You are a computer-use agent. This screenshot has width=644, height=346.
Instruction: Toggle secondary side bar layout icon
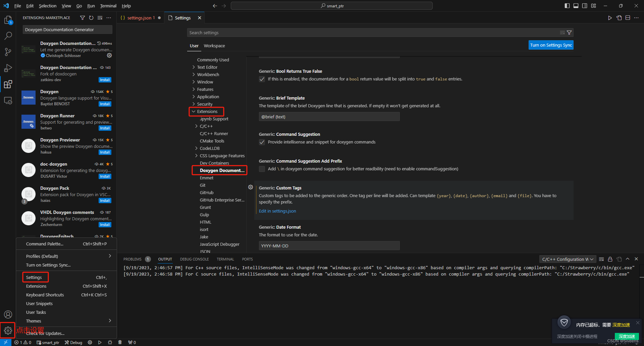pos(585,6)
